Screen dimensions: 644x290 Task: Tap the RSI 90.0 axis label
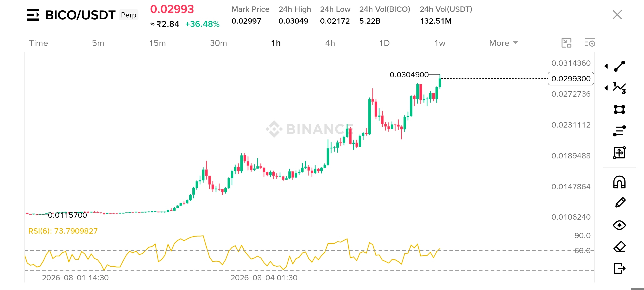(x=583, y=235)
